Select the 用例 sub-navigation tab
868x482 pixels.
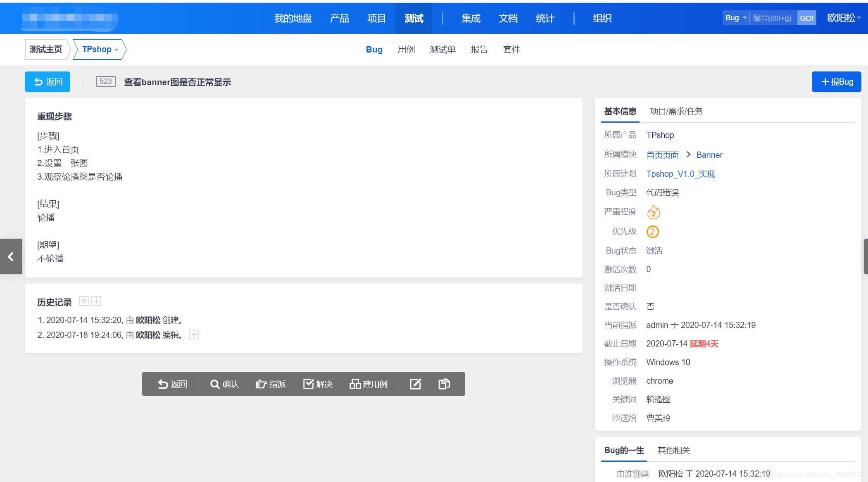[x=406, y=50]
